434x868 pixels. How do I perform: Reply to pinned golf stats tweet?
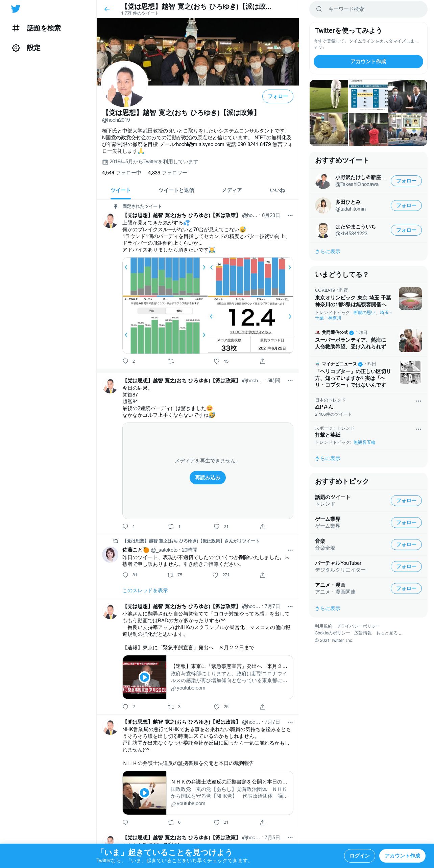[x=125, y=361]
